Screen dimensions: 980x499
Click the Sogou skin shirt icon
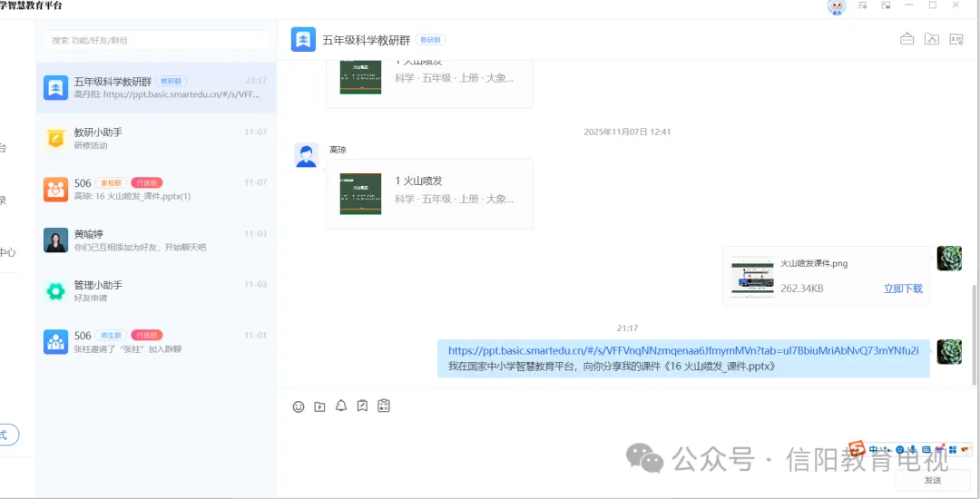[x=939, y=449]
